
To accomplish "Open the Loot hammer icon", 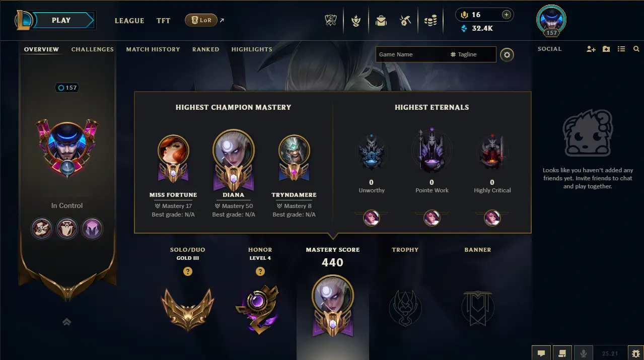I will coord(405,21).
